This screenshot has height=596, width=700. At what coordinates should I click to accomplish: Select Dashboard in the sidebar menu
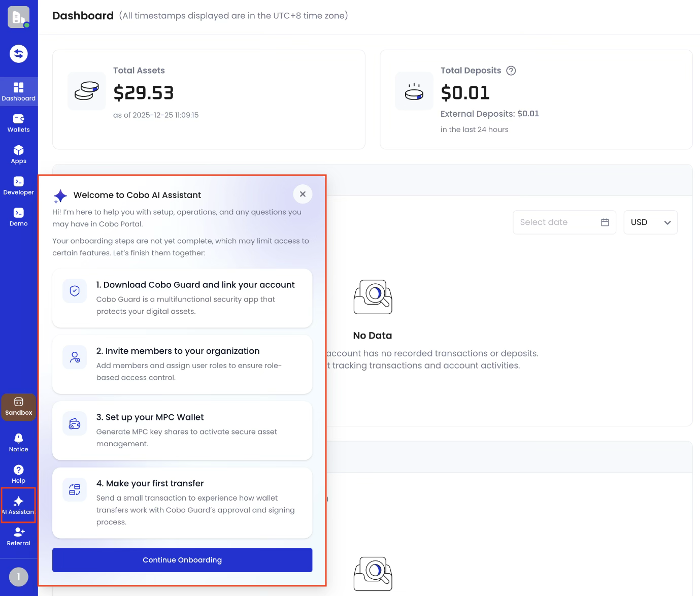tap(19, 91)
